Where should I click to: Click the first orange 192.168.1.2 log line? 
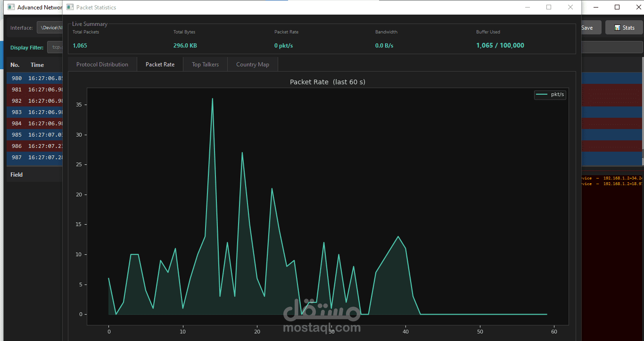click(x=612, y=178)
